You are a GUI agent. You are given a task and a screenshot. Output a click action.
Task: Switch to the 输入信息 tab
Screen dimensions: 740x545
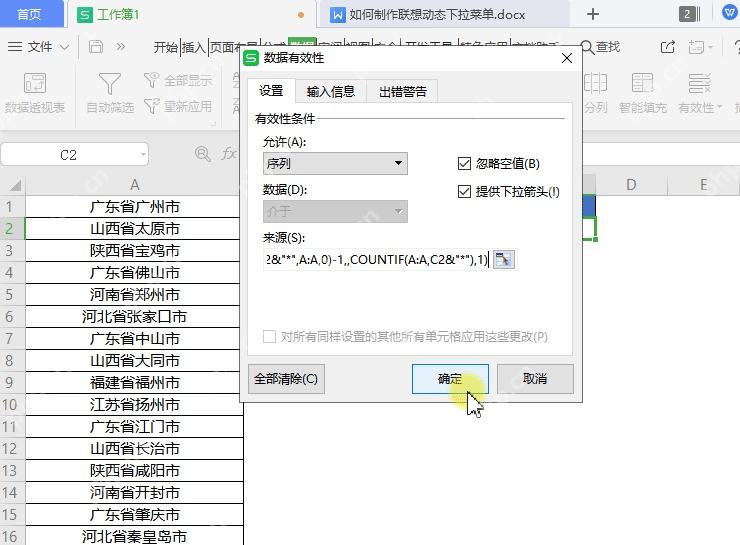(330, 92)
